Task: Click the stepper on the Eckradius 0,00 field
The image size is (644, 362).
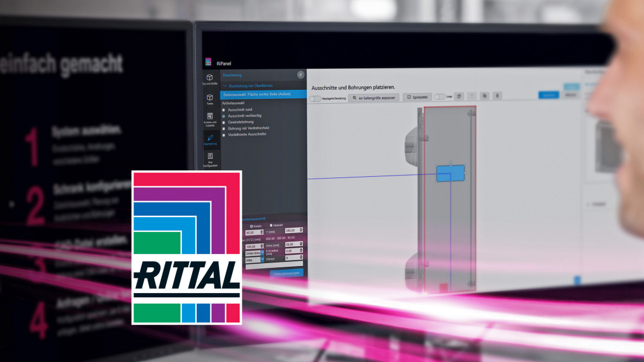Action: pyautogui.click(x=301, y=251)
